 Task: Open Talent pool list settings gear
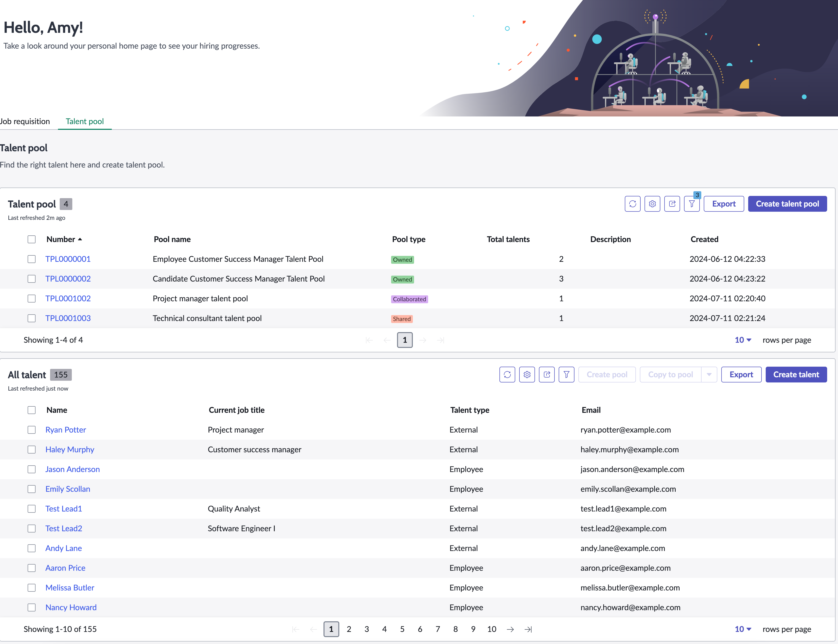[x=652, y=204]
